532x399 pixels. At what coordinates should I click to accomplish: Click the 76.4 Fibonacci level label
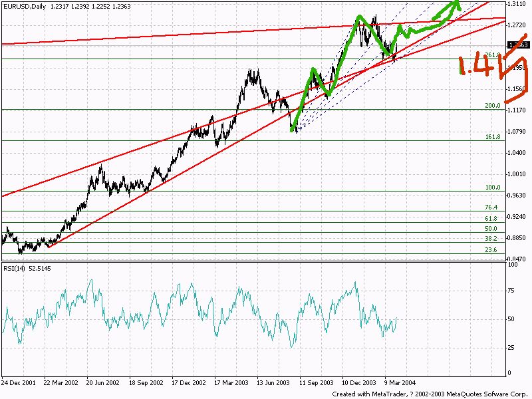pyautogui.click(x=492, y=207)
